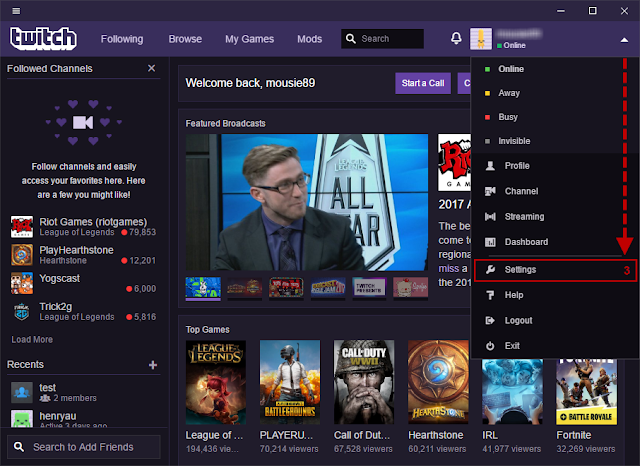The height and width of the screenshot is (466, 640).
Task: Open the Riot Games channel avatar
Action: pos(22,227)
